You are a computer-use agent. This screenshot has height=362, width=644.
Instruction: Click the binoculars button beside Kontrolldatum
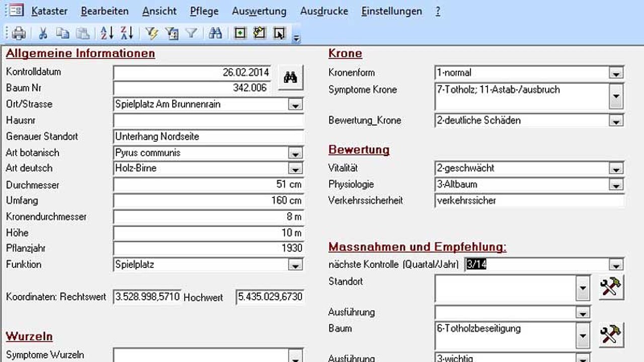pyautogui.click(x=291, y=77)
